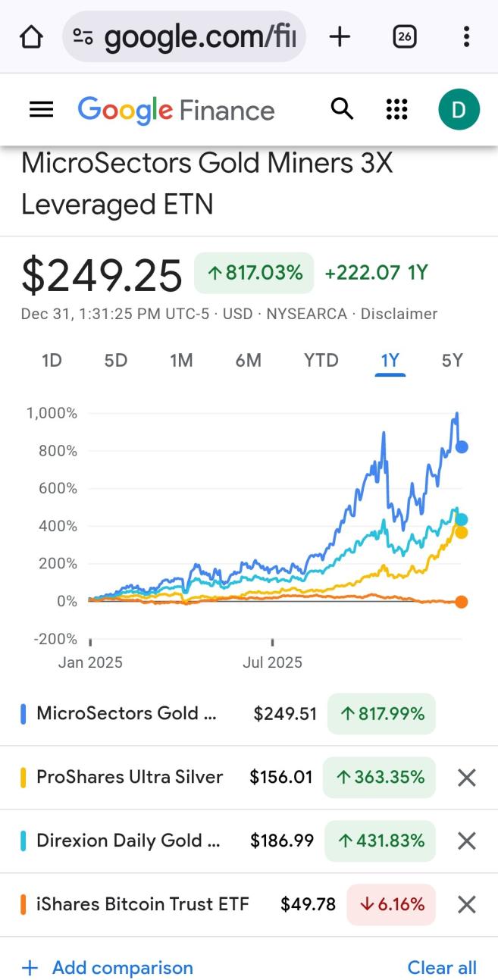Switch to the 5Y range tab
Screen dimensions: 498x980
click(452, 361)
